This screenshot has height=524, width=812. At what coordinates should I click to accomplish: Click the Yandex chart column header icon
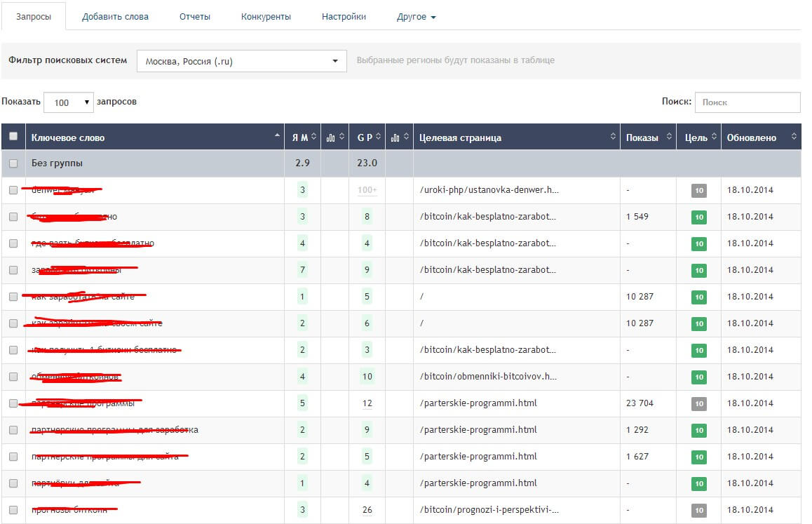[x=331, y=137]
